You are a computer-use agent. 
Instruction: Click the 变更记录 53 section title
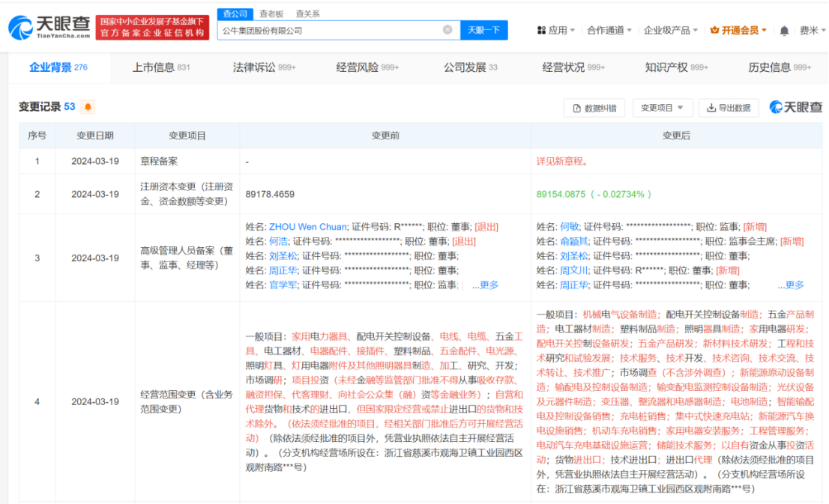tap(47, 107)
